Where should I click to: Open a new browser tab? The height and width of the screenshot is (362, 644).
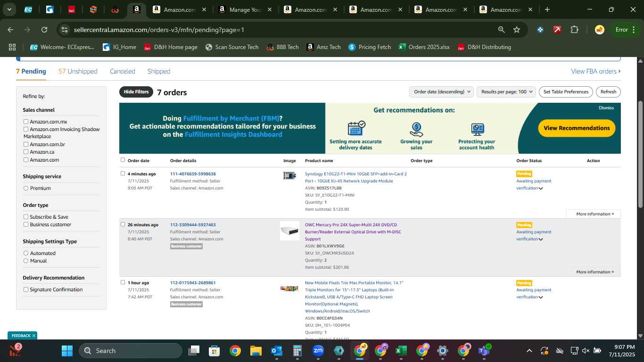point(547,9)
